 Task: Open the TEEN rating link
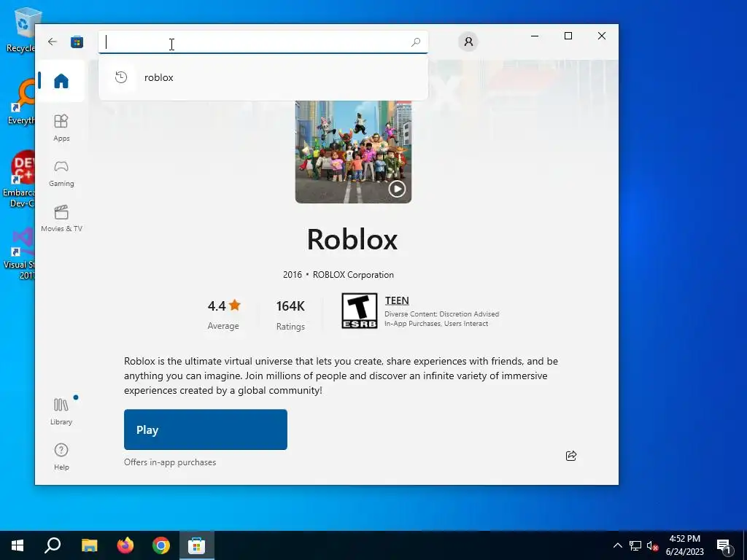[x=397, y=300]
